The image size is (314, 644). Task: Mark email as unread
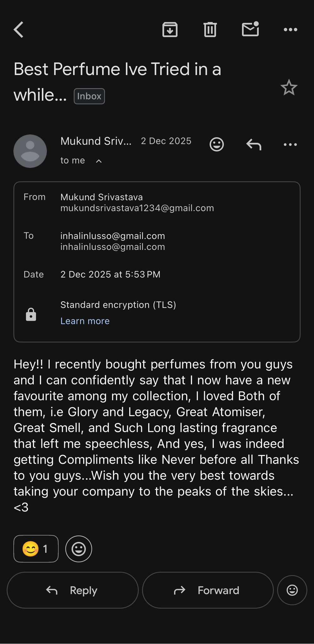[x=250, y=29]
